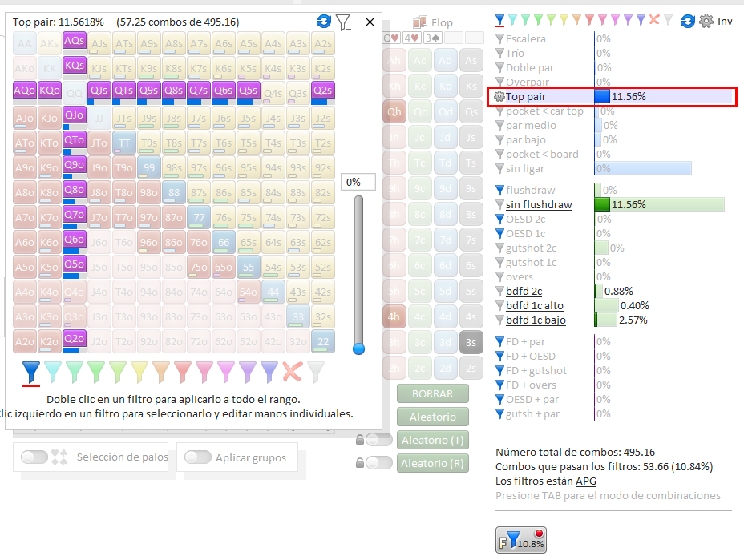Image resolution: width=744 pixels, height=560 pixels.
Task: Click the vertical range slider handle
Action: click(x=359, y=348)
